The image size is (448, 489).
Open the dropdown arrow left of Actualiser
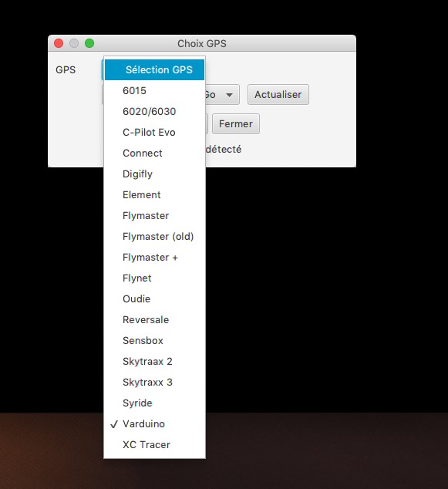[x=230, y=95]
